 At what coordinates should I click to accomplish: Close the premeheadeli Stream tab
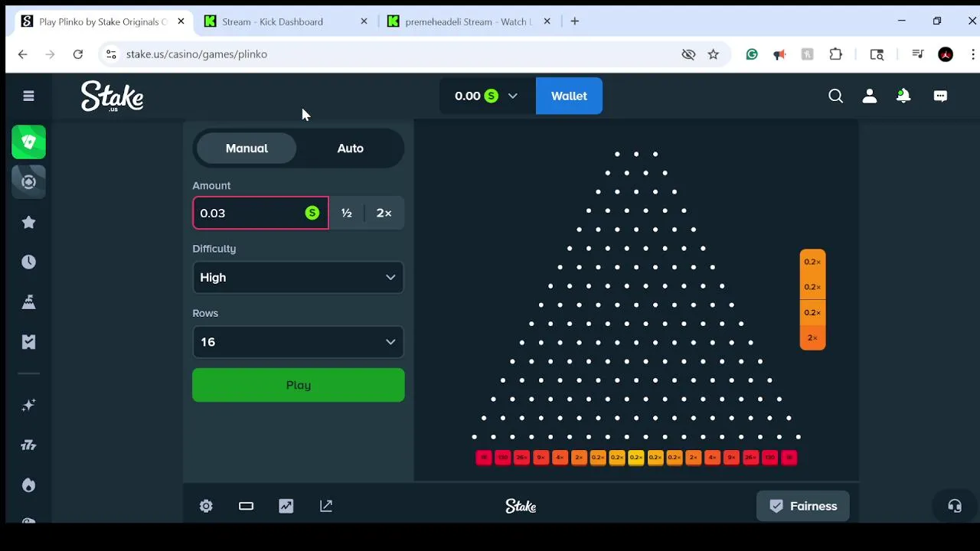pos(547,21)
